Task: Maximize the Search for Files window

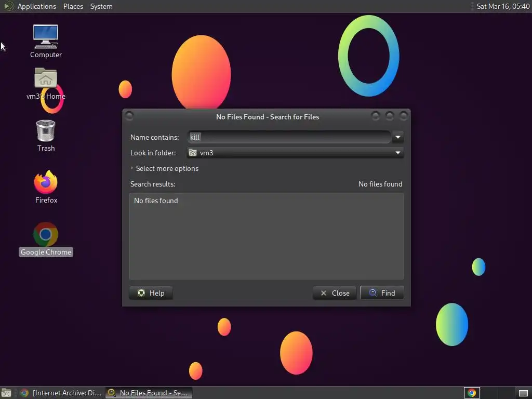Action: point(390,116)
